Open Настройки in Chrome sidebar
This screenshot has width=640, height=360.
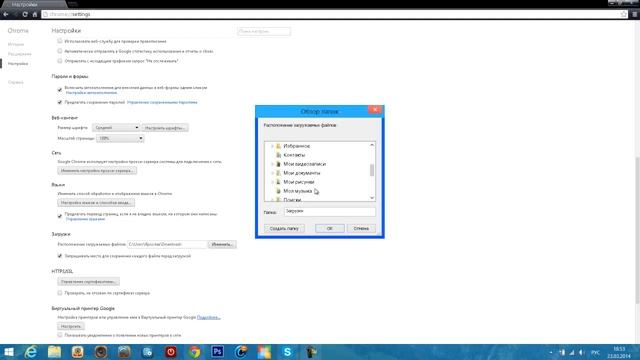click(x=18, y=64)
